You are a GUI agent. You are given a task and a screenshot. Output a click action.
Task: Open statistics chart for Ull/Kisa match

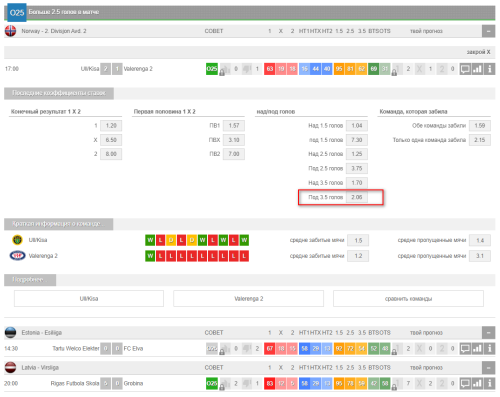tap(477, 69)
